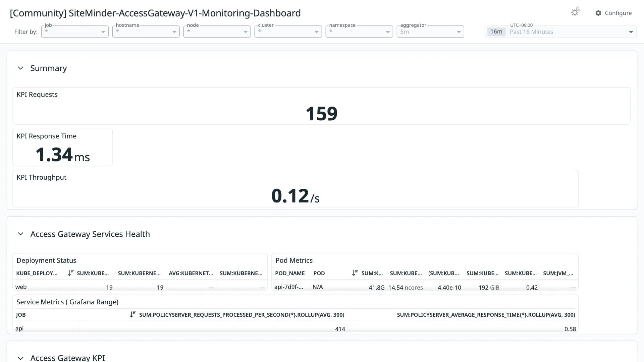Open the namespace filter dropdown

click(x=359, y=32)
